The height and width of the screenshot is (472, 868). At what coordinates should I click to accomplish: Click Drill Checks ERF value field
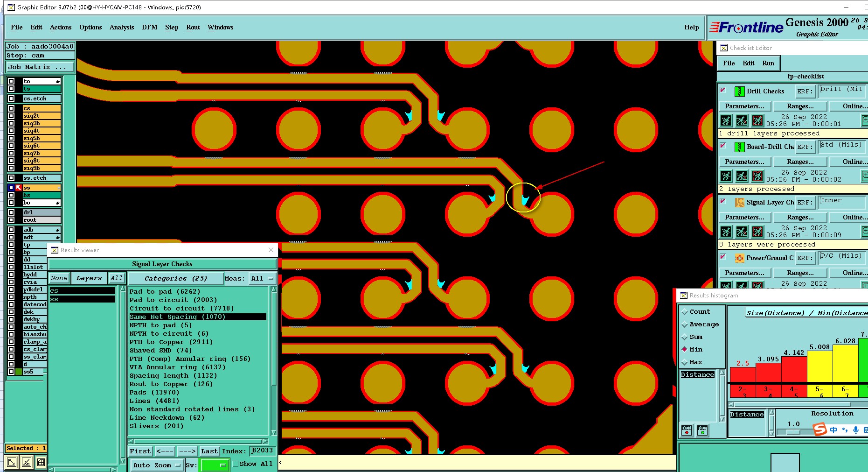(x=842, y=91)
